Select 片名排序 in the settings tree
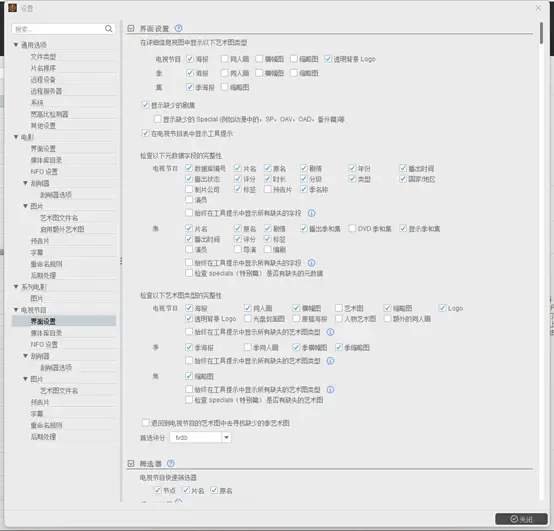 43,68
